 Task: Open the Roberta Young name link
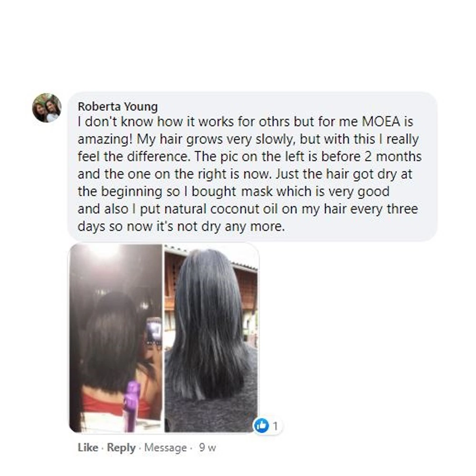click(x=118, y=107)
